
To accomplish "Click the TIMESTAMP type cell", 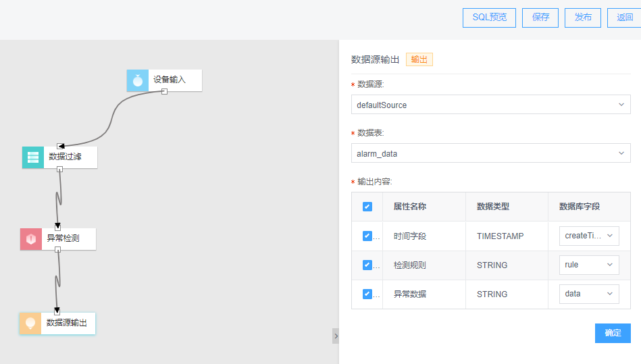I will click(x=500, y=236).
